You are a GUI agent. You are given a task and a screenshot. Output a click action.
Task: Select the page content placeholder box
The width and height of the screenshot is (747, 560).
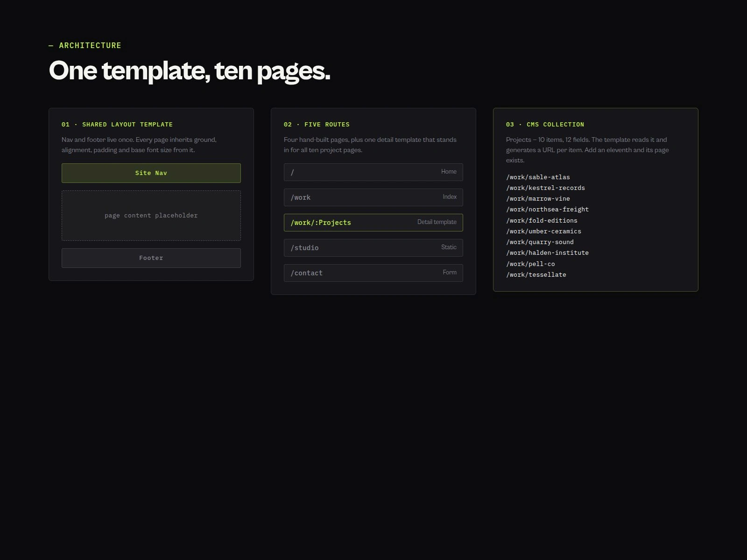(x=151, y=216)
